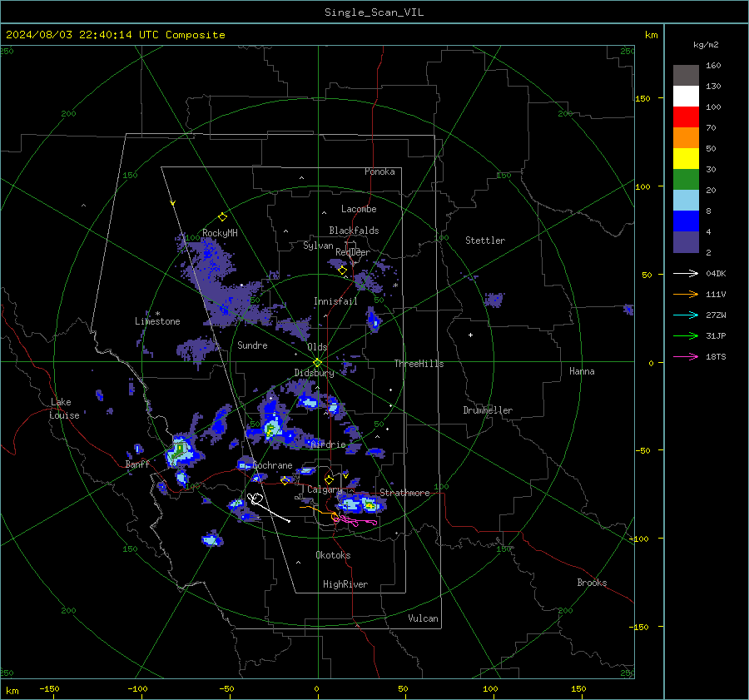
Task: Pick the yellow 30-50 legend color
Action: click(x=686, y=159)
